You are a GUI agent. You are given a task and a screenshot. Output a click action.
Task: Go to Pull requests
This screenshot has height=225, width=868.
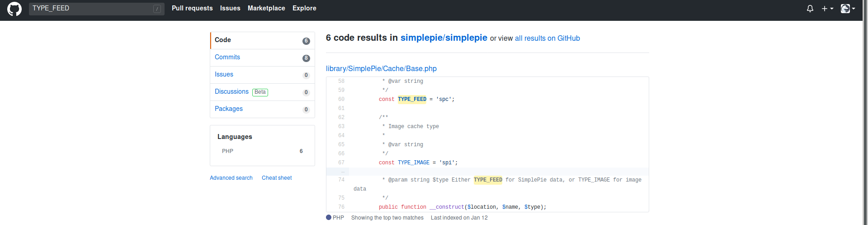coord(192,8)
